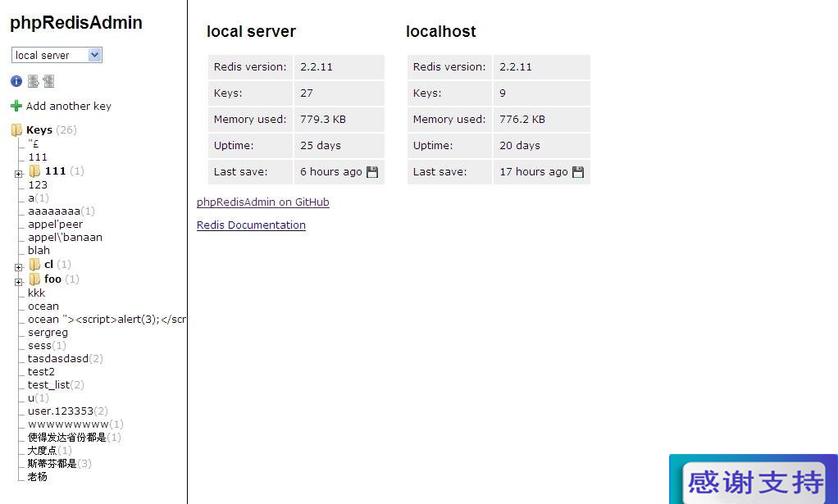
Task: Click the 20 days uptime value
Action: 520,145
